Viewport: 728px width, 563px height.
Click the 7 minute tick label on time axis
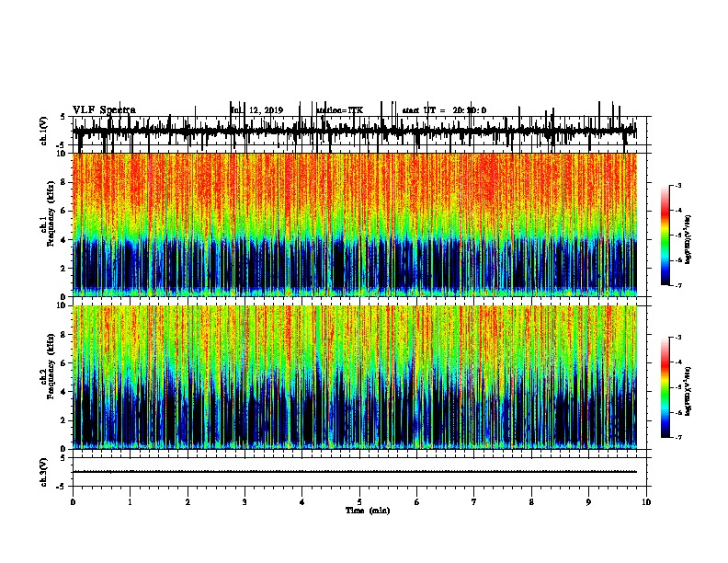click(x=474, y=501)
